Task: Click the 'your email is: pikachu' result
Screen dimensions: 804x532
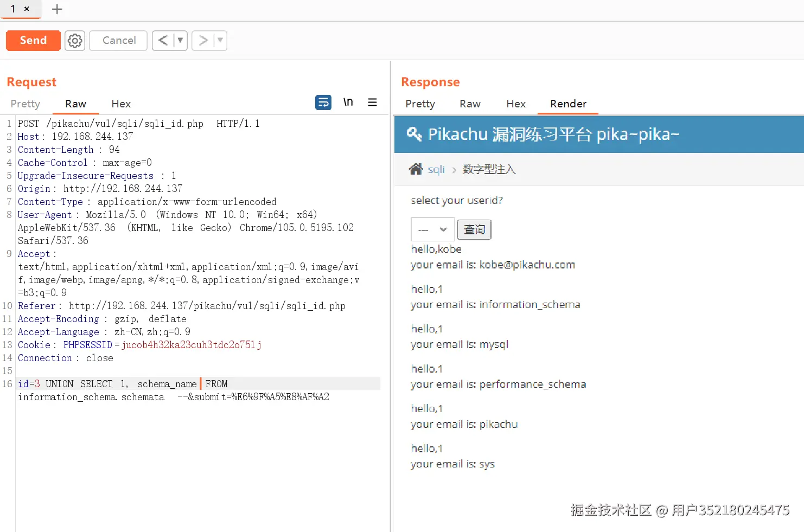Action: pos(464,424)
